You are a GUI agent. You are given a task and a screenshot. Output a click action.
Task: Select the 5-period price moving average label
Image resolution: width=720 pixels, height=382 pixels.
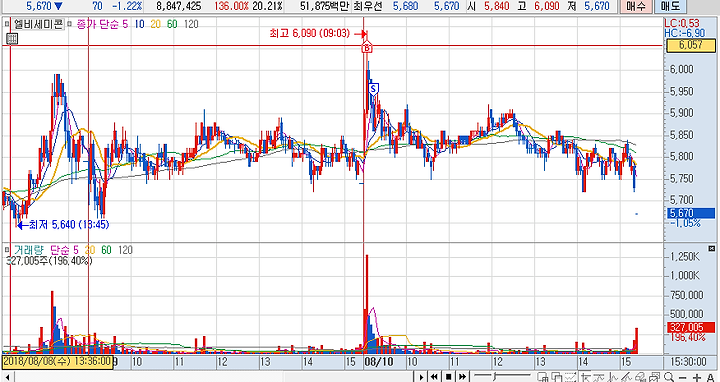pyautogui.click(x=124, y=24)
